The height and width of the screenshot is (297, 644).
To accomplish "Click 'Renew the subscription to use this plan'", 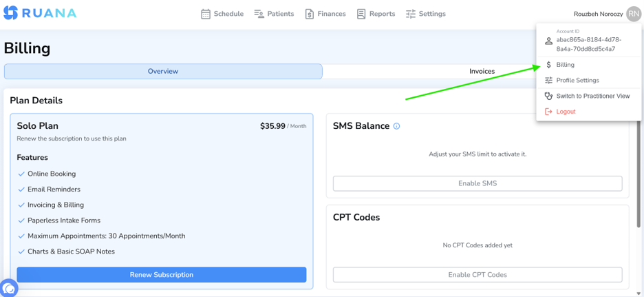I will coord(72,139).
